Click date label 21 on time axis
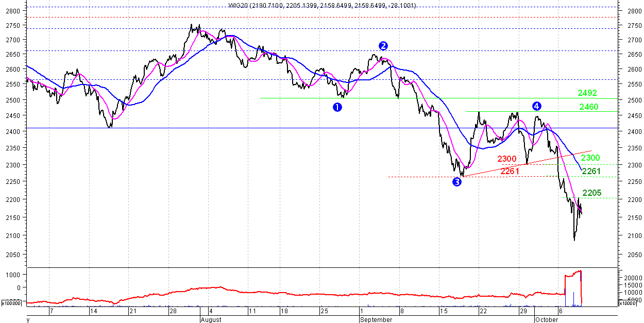644x323 pixels. (132, 312)
